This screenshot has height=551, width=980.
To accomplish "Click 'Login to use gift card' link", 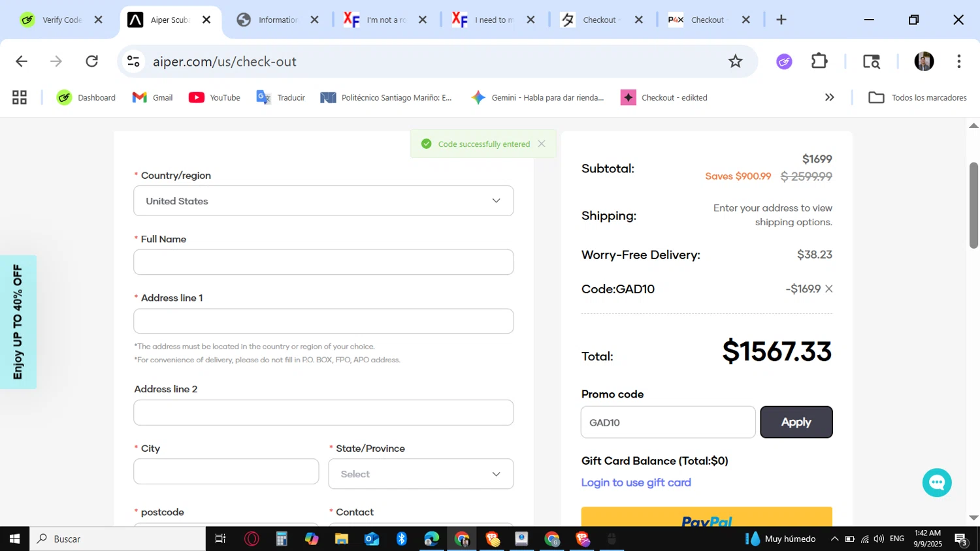I will tap(636, 482).
